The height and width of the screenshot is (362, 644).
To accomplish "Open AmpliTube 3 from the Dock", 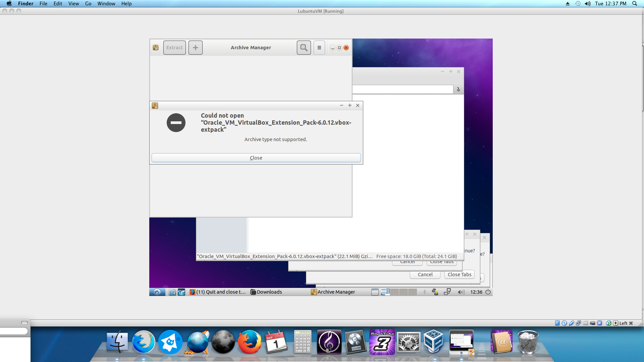I will coord(382,342).
